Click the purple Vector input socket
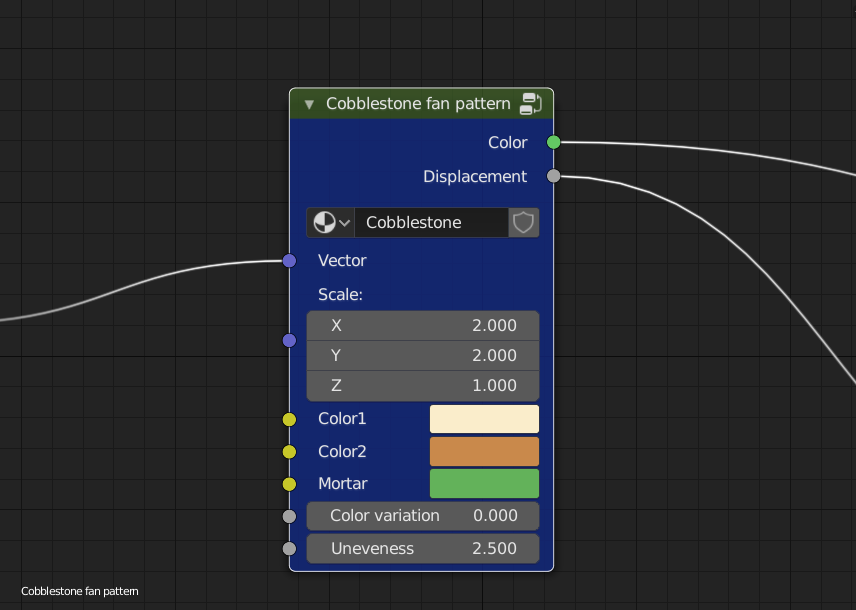856x610 pixels. point(289,260)
